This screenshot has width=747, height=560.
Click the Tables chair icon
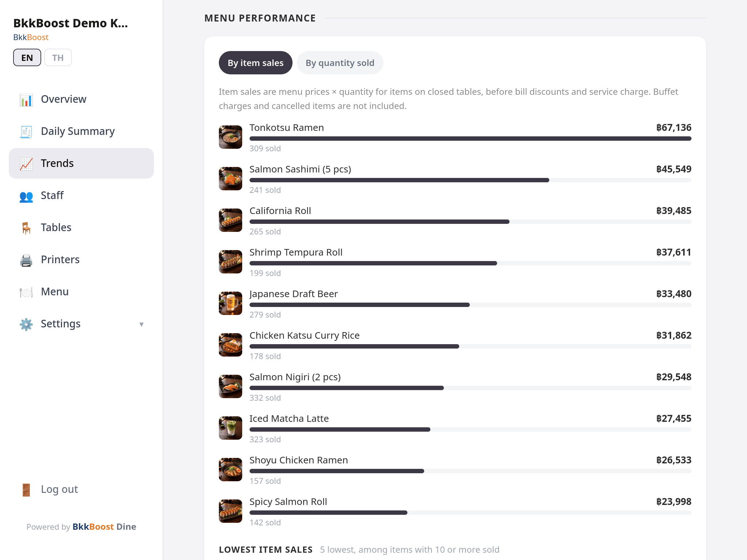(x=26, y=228)
